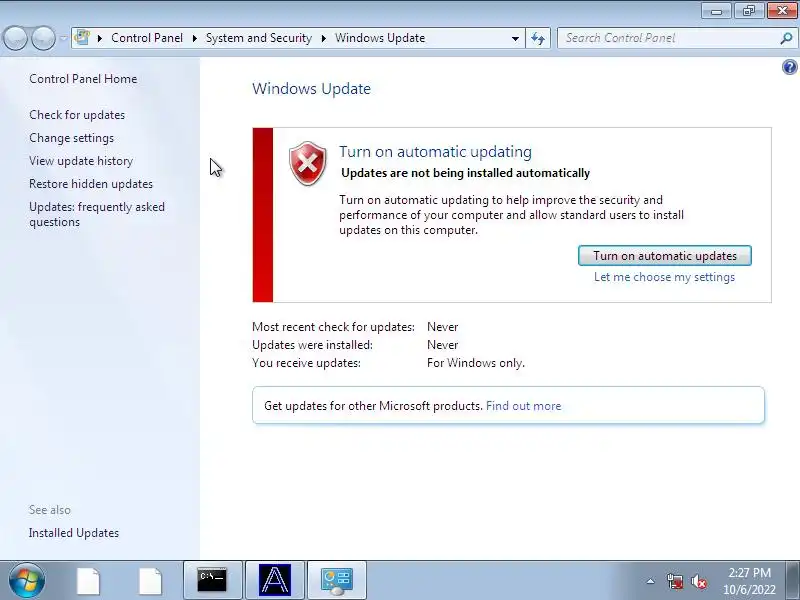800x600 pixels.
Task: Click the Show Desktop strip at taskbar end
Action: [x=793, y=580]
